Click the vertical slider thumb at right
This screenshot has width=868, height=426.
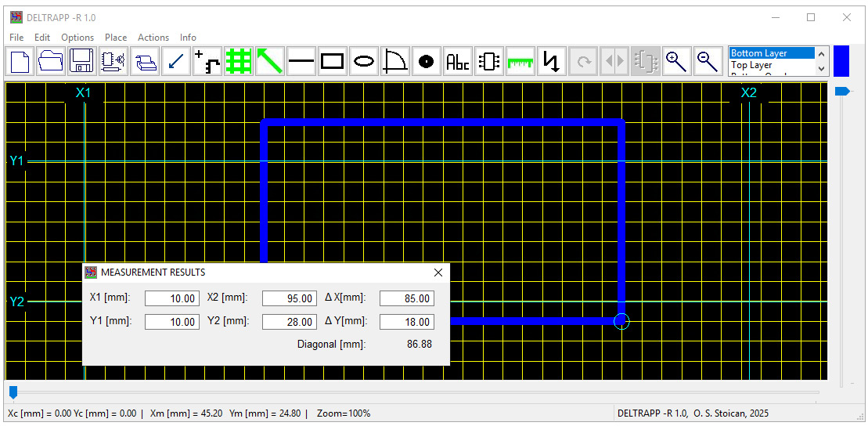click(x=842, y=91)
